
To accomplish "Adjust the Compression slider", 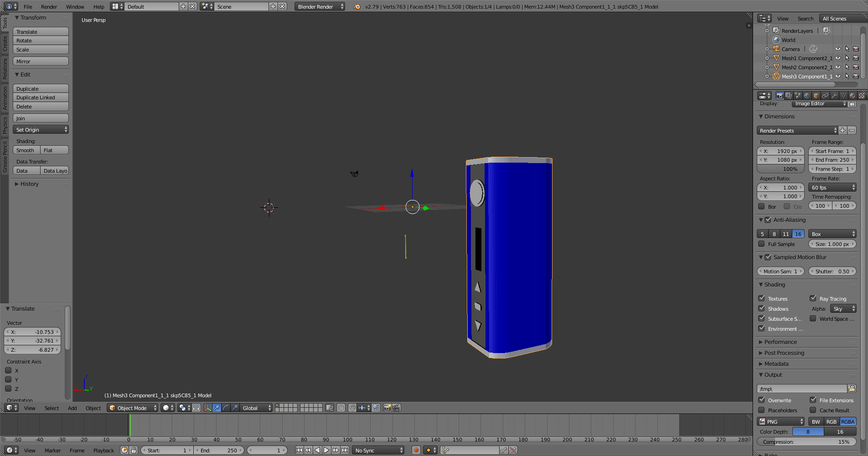I will pyautogui.click(x=806, y=442).
